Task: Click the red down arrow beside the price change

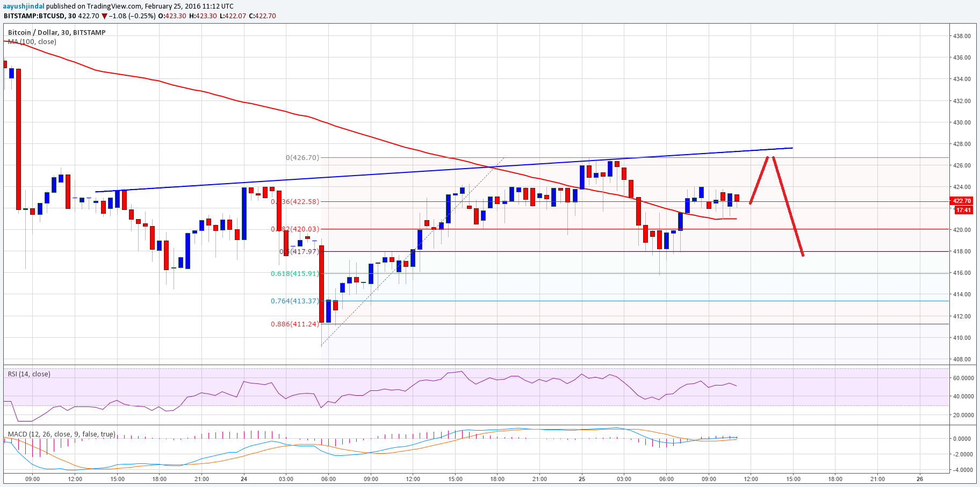Action: tap(105, 16)
